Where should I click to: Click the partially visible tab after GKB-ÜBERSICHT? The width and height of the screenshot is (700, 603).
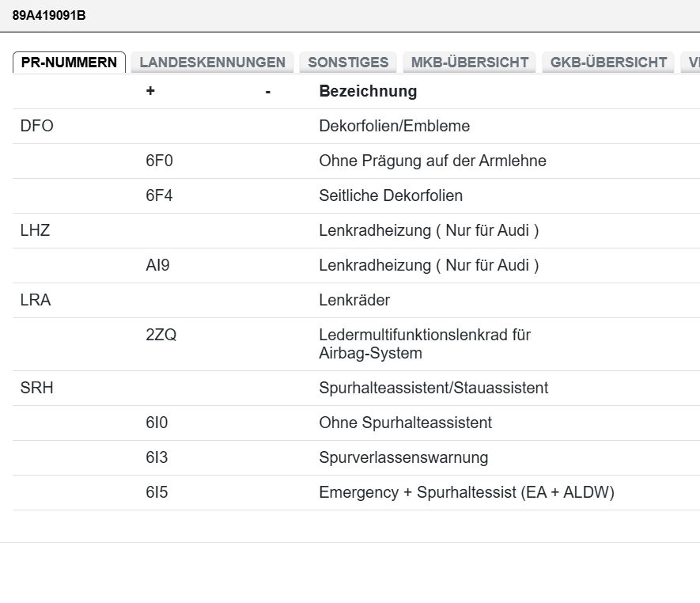pos(691,63)
